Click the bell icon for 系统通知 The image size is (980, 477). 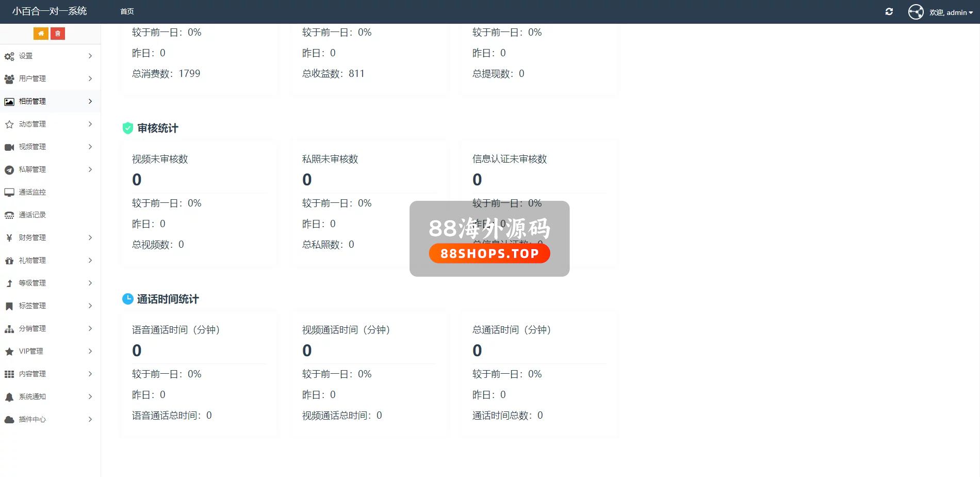(9, 397)
